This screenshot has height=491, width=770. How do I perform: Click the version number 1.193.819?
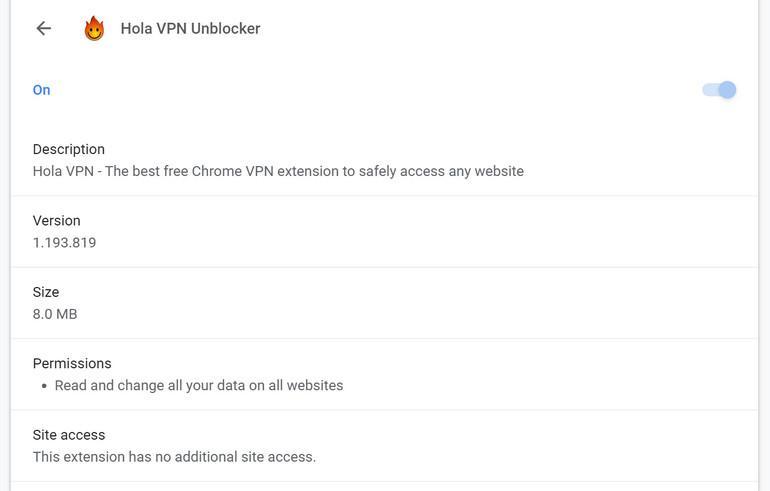click(64, 242)
